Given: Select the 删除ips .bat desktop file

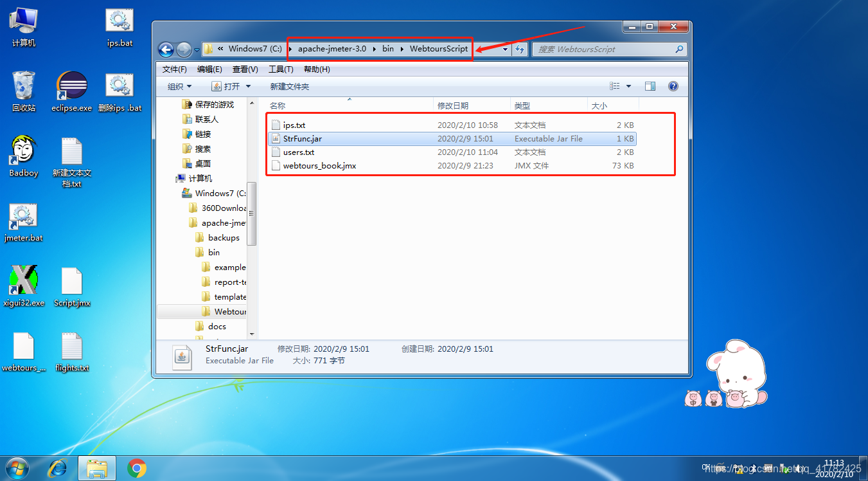Looking at the screenshot, I should [120, 91].
